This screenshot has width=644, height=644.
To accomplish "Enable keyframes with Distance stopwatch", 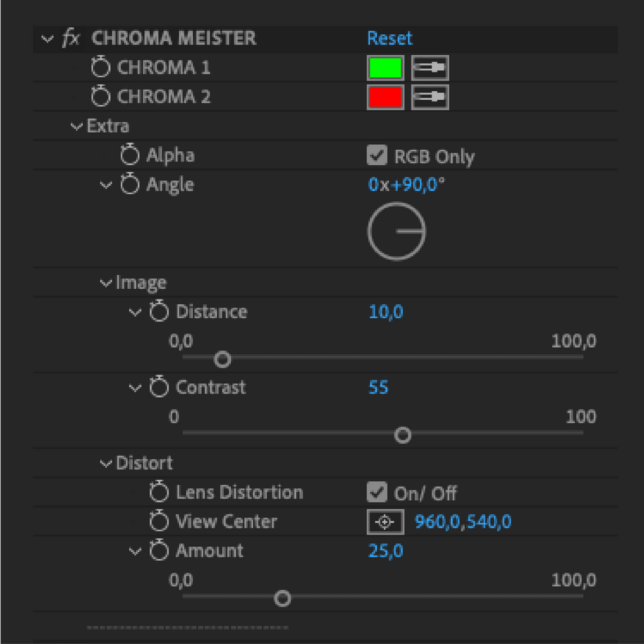I will pyautogui.click(x=159, y=311).
